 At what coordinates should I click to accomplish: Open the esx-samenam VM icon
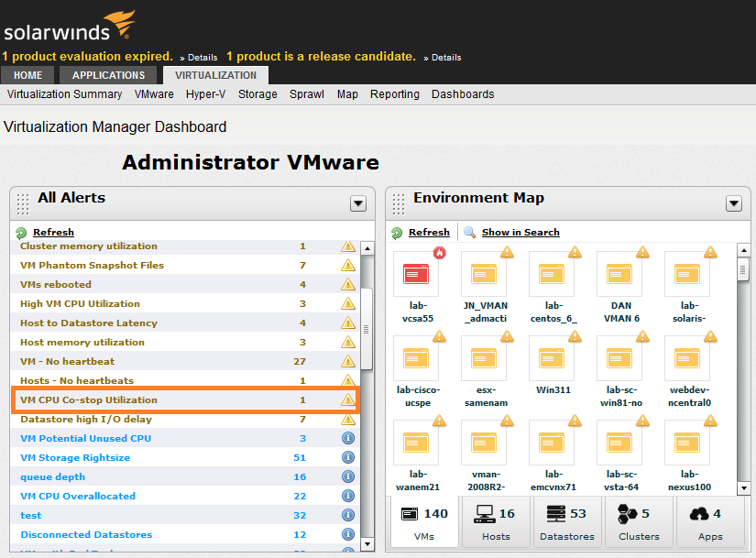(x=484, y=358)
